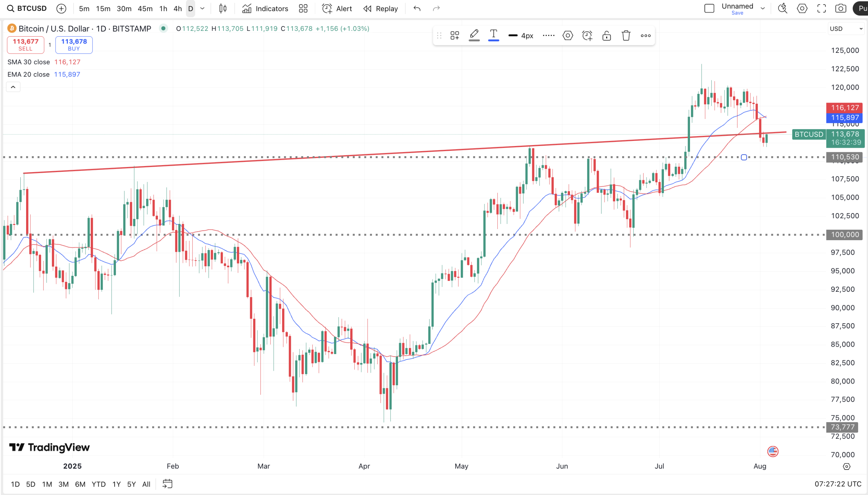Open the line style dotted dropdown
868x495 pixels.
click(x=548, y=35)
